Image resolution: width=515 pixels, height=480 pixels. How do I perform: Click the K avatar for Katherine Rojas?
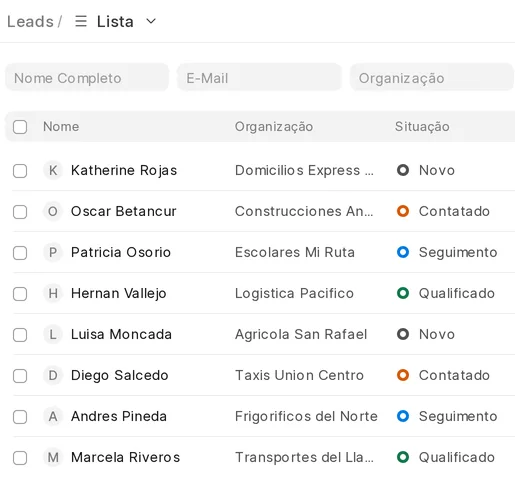[x=53, y=170]
